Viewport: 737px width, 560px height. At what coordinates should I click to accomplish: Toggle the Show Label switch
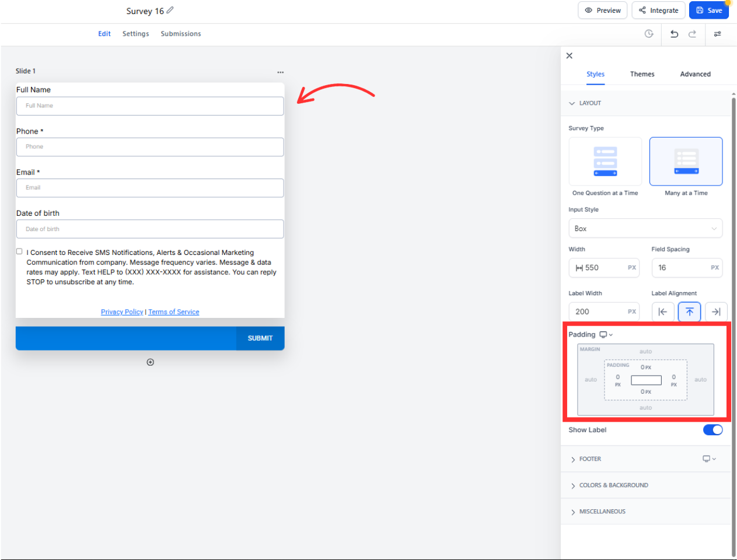tap(712, 430)
